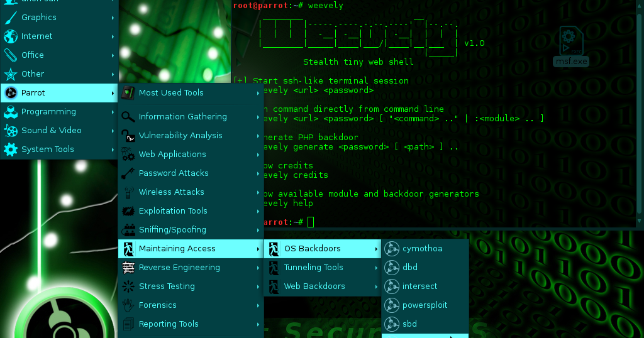Click the Most Used Tools icon

tap(128, 93)
